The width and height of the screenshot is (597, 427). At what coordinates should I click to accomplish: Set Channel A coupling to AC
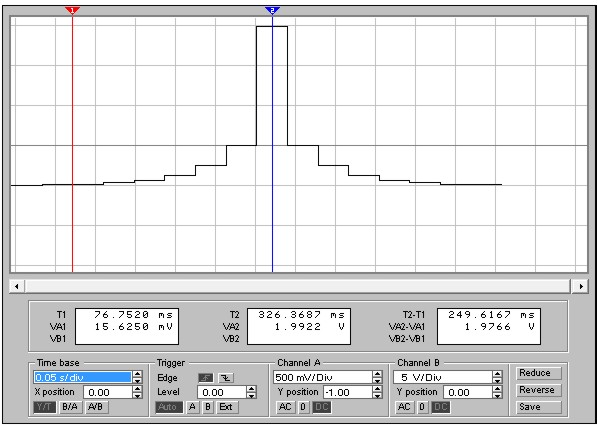click(285, 407)
